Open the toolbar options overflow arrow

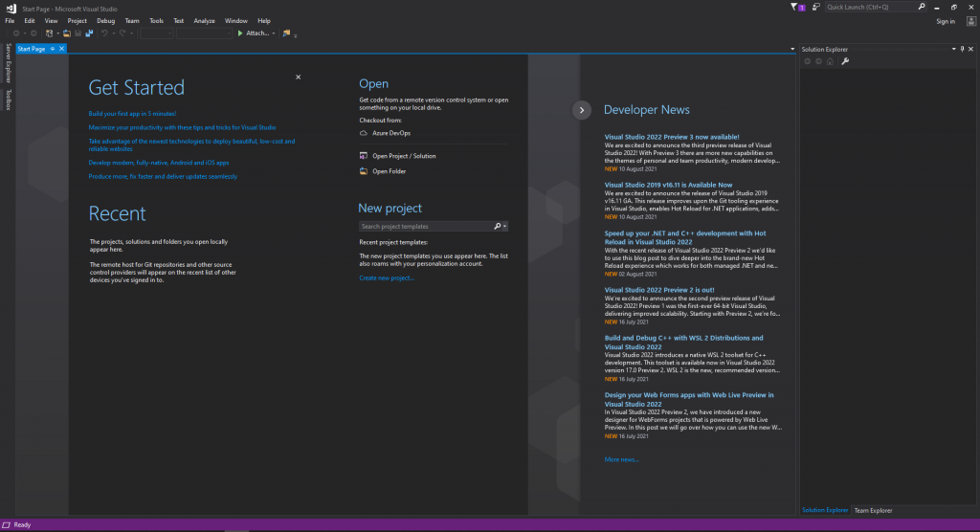tap(295, 35)
